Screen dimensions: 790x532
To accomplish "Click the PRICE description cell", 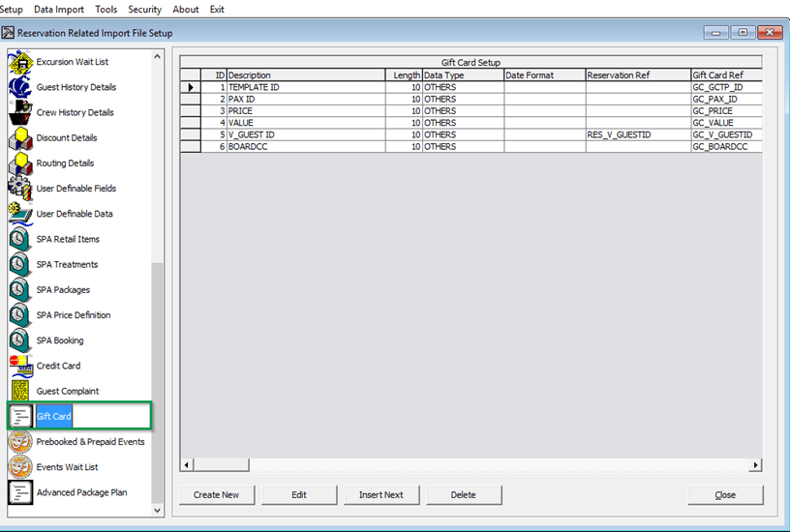I will point(306,110).
